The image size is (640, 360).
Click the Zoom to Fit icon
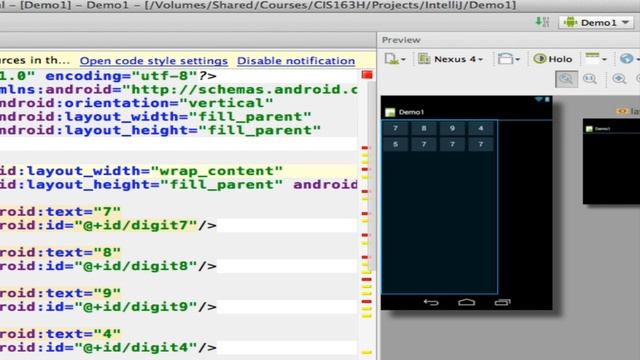click(x=567, y=79)
